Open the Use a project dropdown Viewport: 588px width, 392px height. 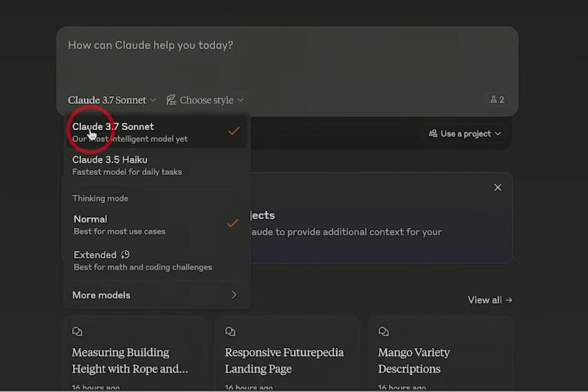(464, 133)
